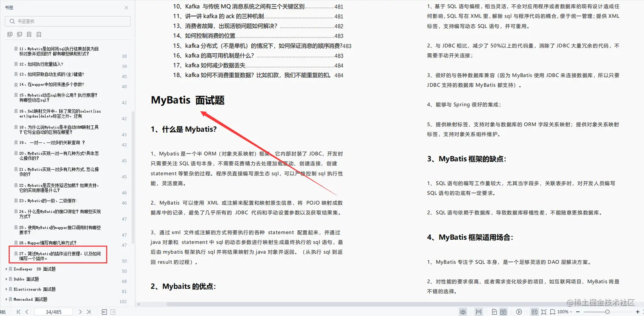644x316 pixels.
Task: Switch to two-page view layout
Action: point(503,311)
